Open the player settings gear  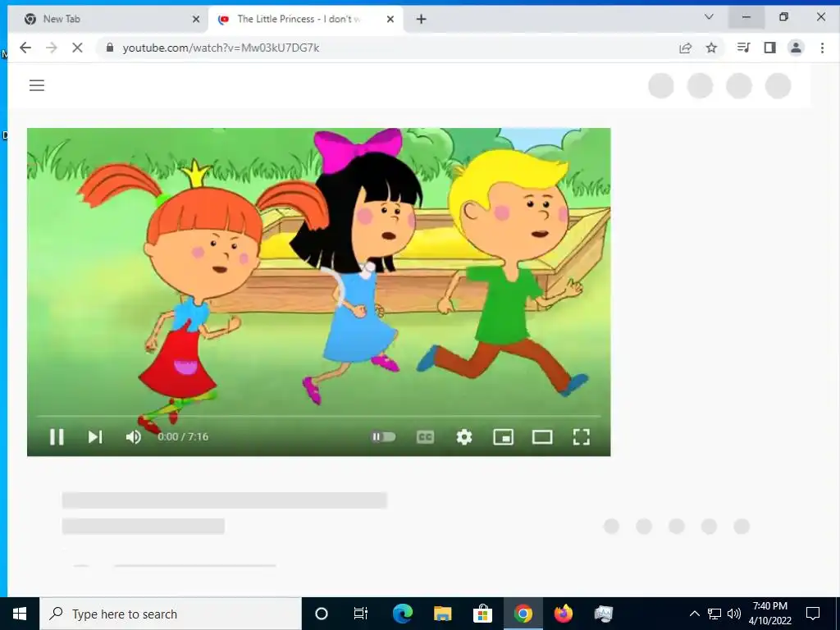pyautogui.click(x=464, y=437)
